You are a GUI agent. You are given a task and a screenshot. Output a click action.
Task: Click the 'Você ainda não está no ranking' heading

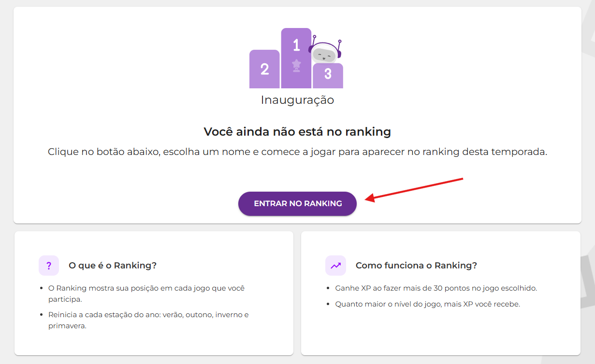pos(297,132)
